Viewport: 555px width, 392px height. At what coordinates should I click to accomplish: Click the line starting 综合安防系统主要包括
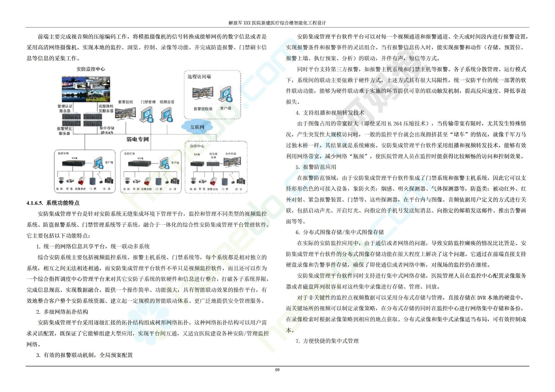153,257
